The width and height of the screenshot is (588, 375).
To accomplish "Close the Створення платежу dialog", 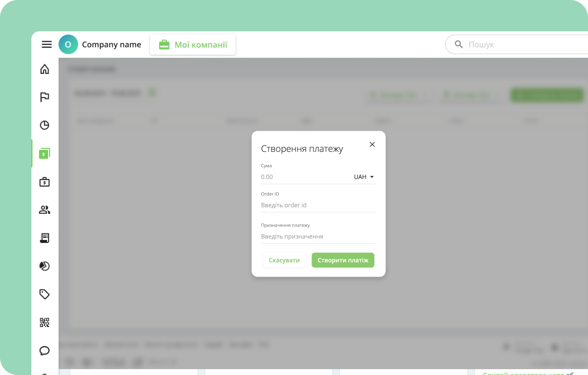I will 372,144.
